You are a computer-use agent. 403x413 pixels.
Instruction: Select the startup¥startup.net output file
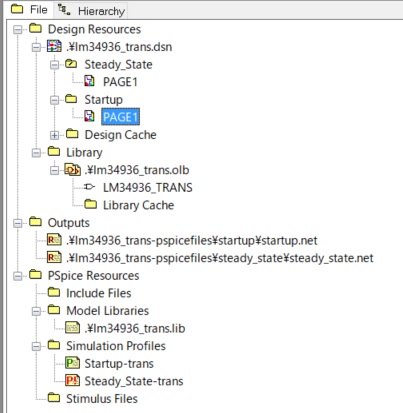click(192, 241)
